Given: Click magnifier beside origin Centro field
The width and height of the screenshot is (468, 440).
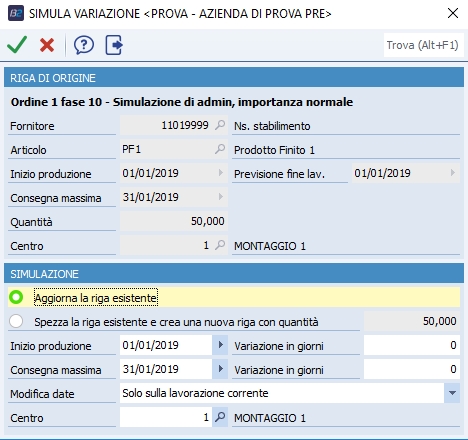Looking at the screenshot, I should [220, 245].
